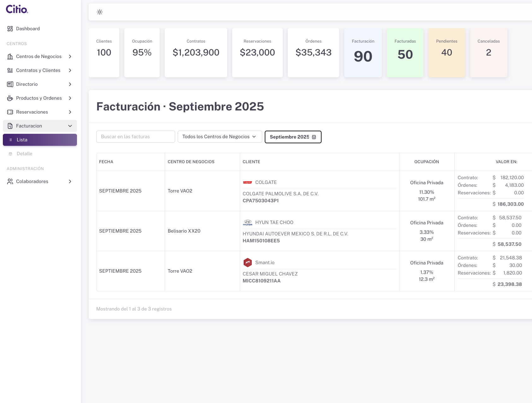Click the Colgate logo thumbnail
Viewport: 532px width, 403px height.
tap(247, 182)
